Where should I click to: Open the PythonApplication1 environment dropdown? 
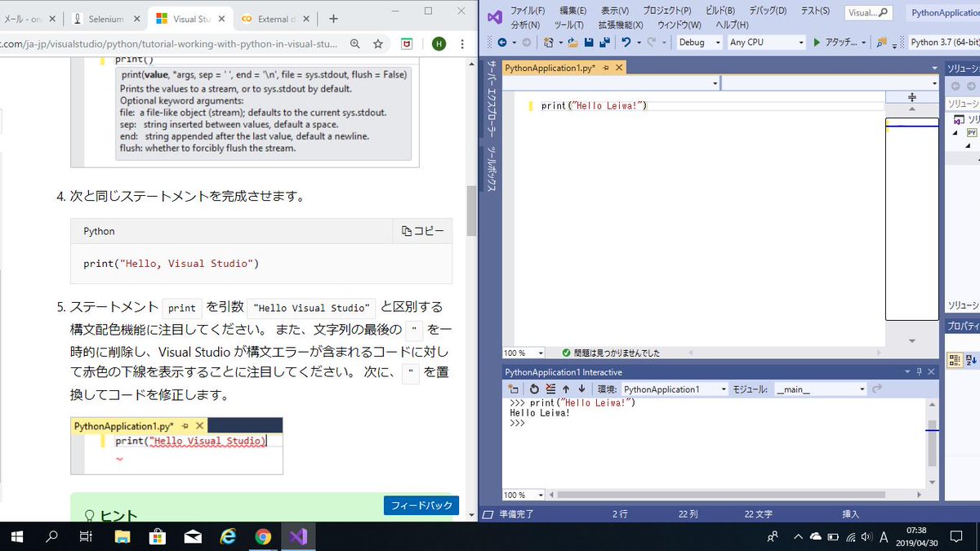(675, 389)
